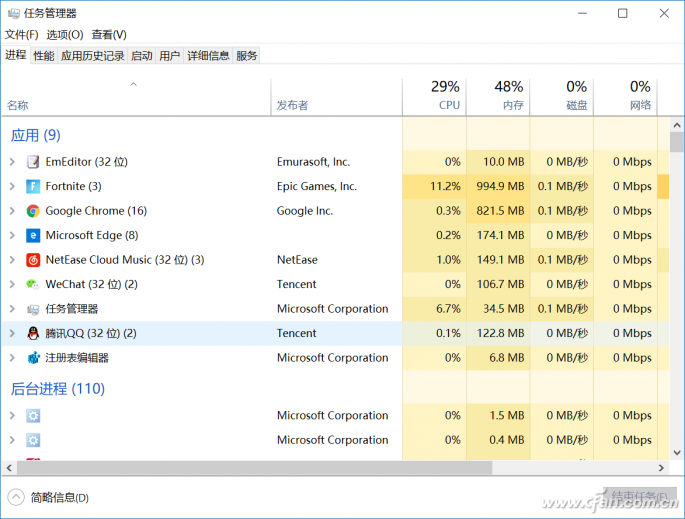
Task: Click the Task Manager title bar icon
Action: click(x=14, y=14)
